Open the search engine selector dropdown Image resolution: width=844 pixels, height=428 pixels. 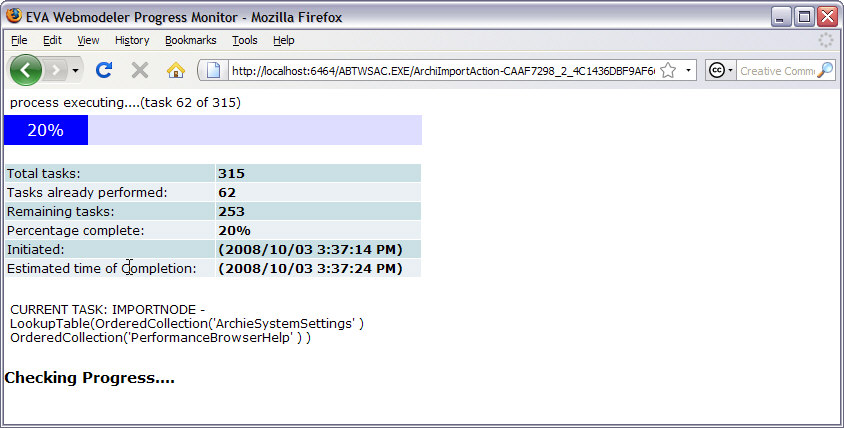tap(721, 70)
